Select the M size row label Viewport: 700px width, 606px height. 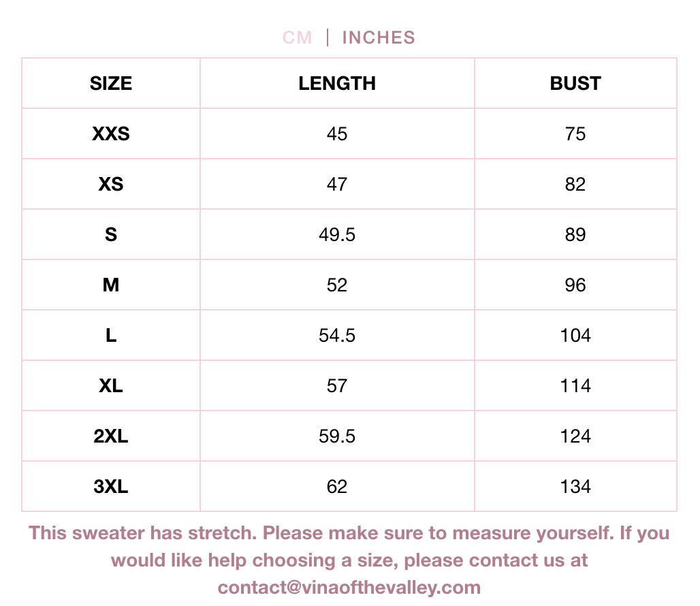111,285
